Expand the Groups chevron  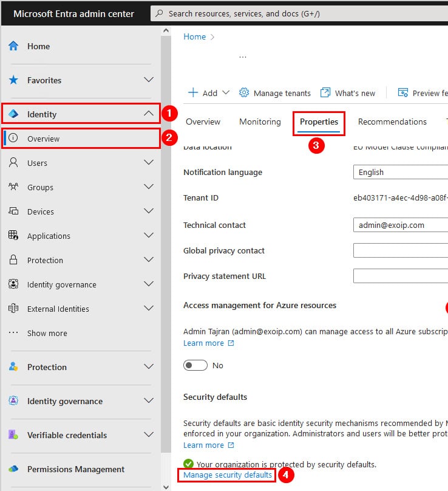coord(149,187)
